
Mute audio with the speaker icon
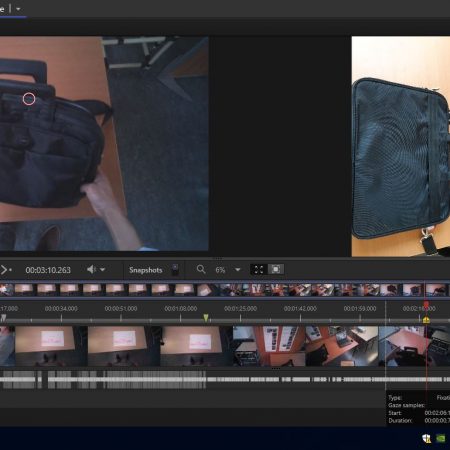[x=91, y=269]
